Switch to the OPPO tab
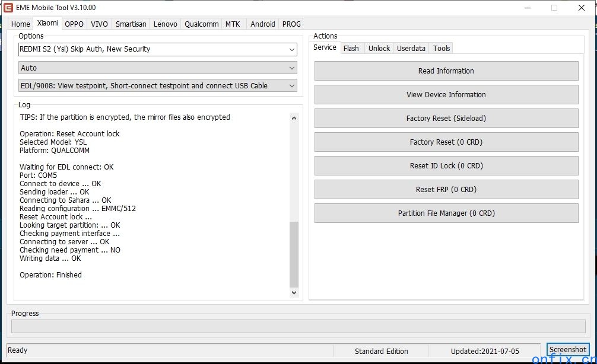Image resolution: width=597 pixels, height=364 pixels. (x=74, y=24)
